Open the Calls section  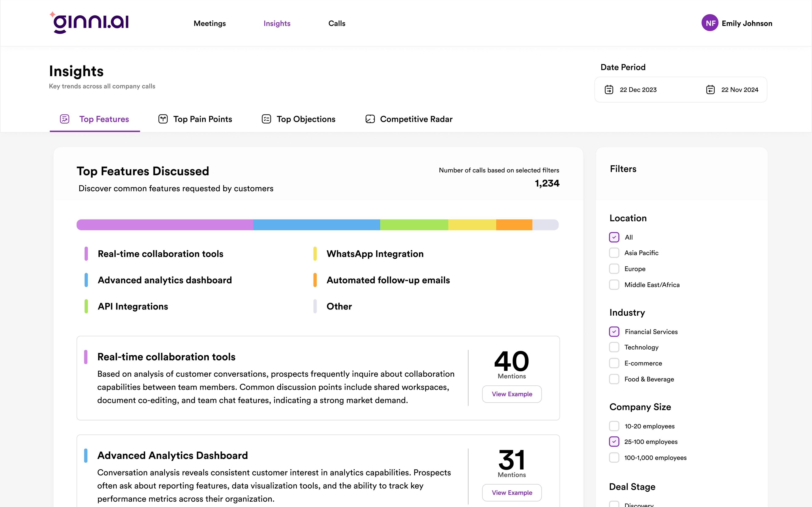click(337, 23)
